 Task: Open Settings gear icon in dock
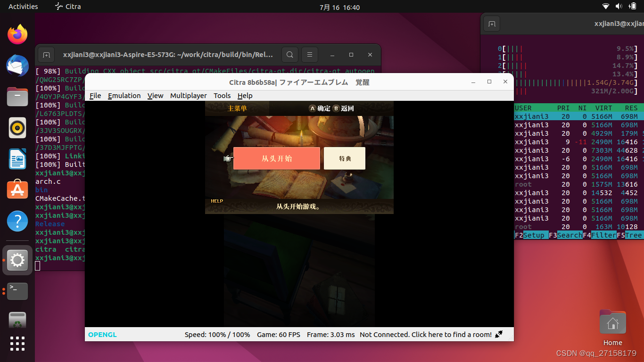coord(17,260)
